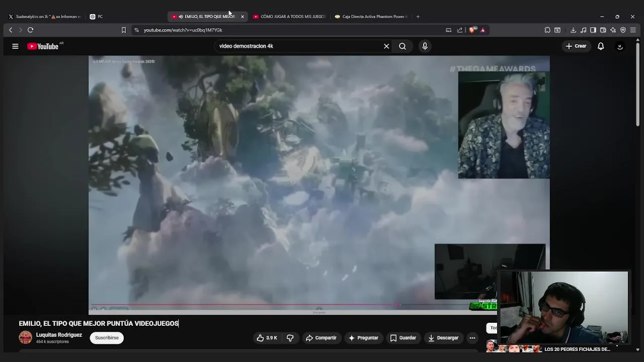The width and height of the screenshot is (644, 362).
Task: Clear the search box with the X
Action: (386, 46)
